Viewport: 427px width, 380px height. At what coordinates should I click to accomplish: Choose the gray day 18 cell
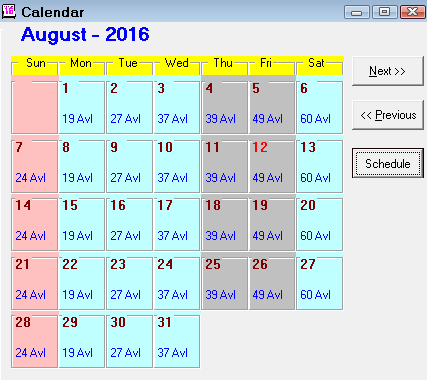[224, 224]
